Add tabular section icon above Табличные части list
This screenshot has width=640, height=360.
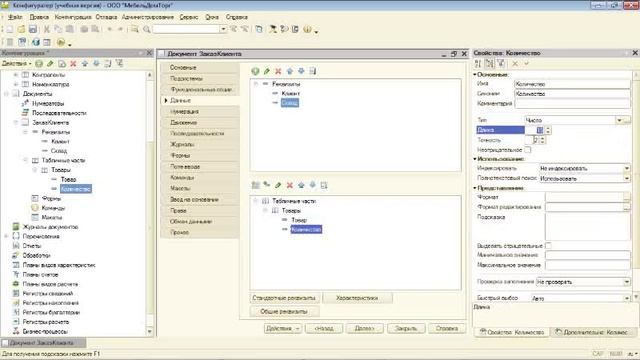pos(256,185)
